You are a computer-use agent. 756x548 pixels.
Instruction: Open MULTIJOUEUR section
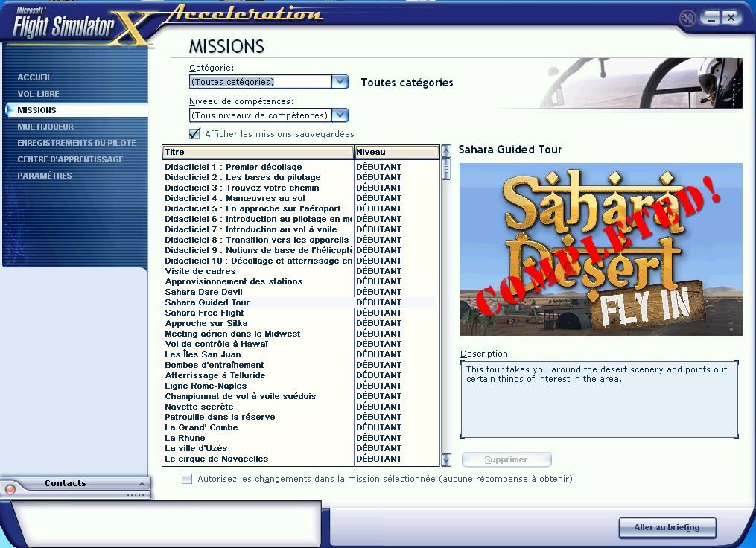[x=45, y=127]
